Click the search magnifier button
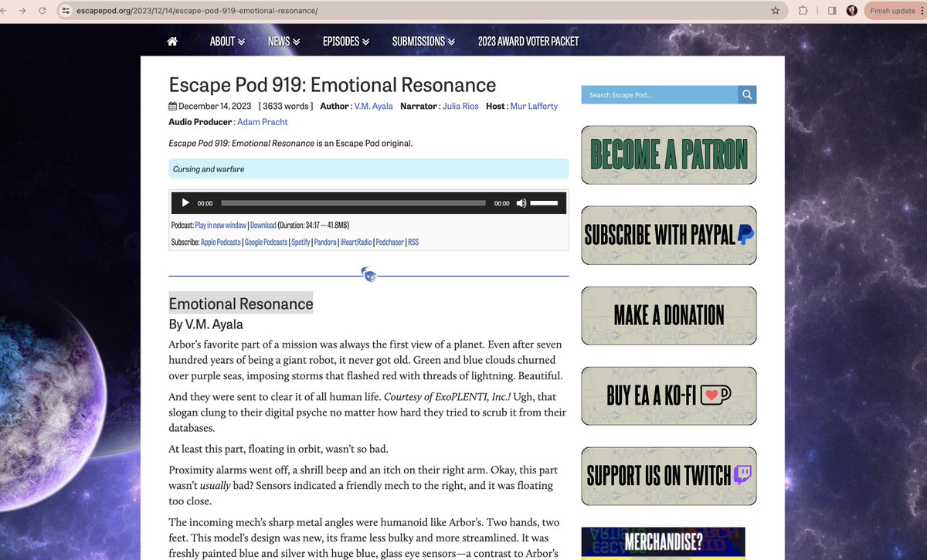Image resolution: width=927 pixels, height=560 pixels. pyautogui.click(x=747, y=94)
